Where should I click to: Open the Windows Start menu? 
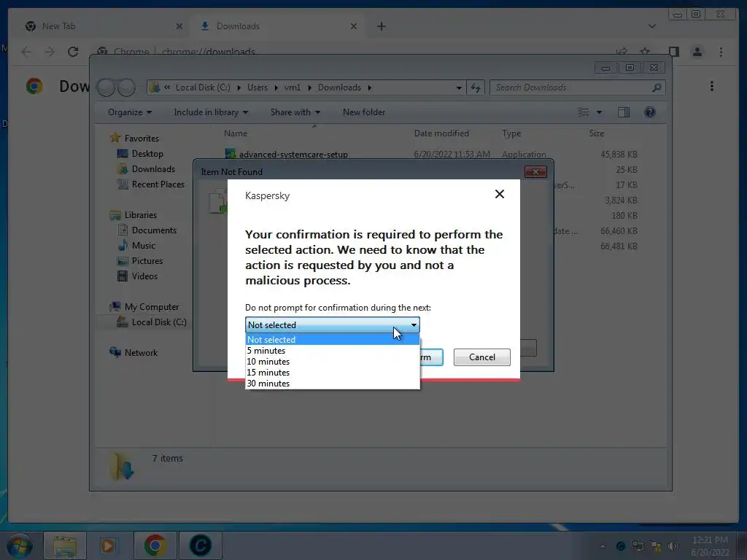point(19,545)
